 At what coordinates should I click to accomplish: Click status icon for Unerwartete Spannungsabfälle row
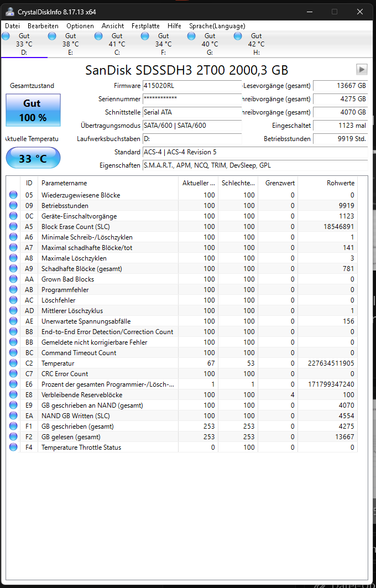(x=13, y=321)
